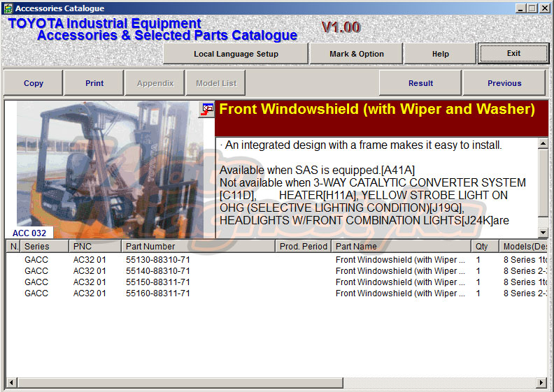The image size is (554, 392).
Task: Click the disabled Model List button
Action: point(216,83)
